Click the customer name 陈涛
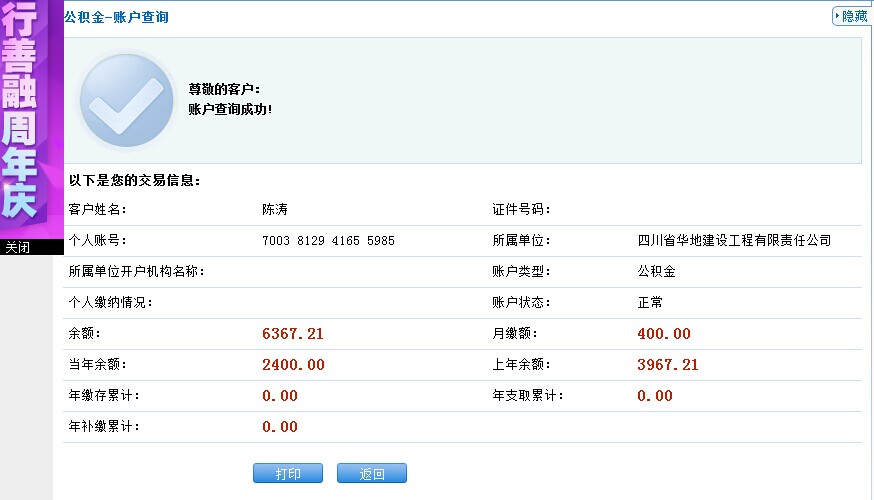874x500 pixels. point(275,210)
